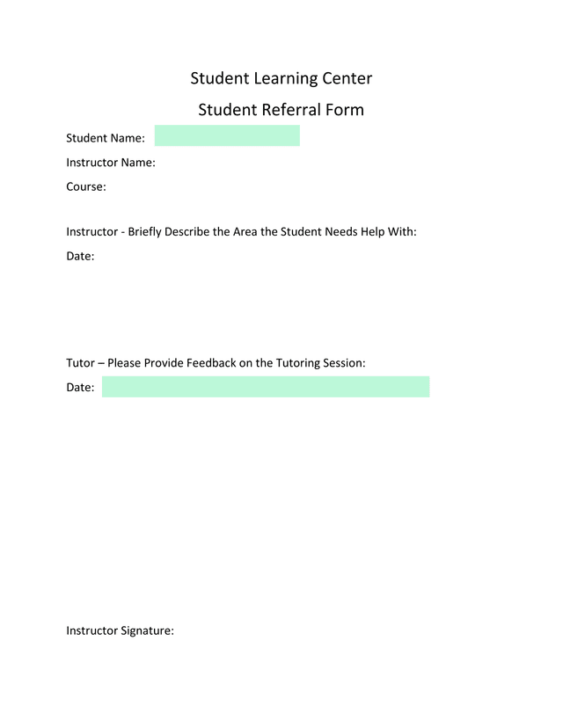
Task: Click the Date label beside the wide green field
Action: click(80, 388)
